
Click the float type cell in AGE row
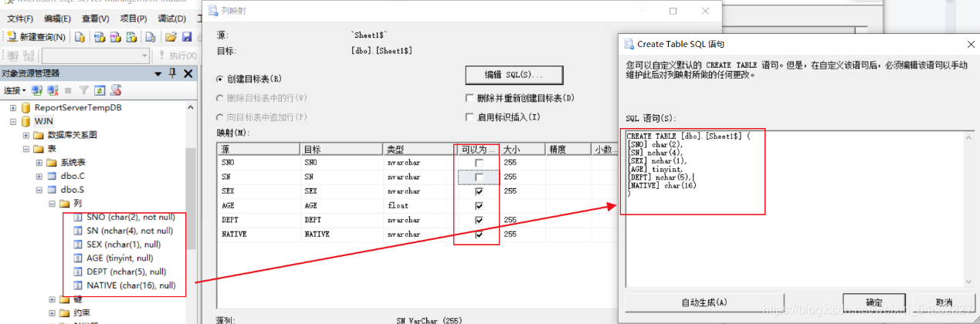click(x=419, y=206)
